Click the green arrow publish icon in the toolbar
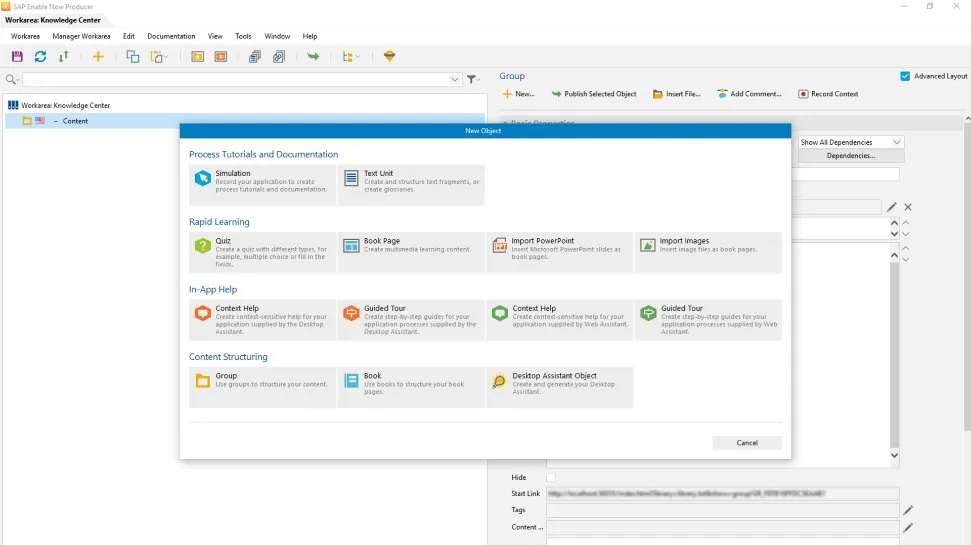The height and width of the screenshot is (545, 971). click(313, 56)
